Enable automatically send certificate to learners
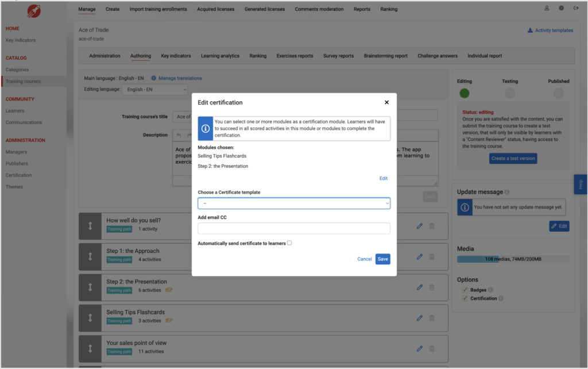This screenshot has width=588, height=369. (289, 243)
